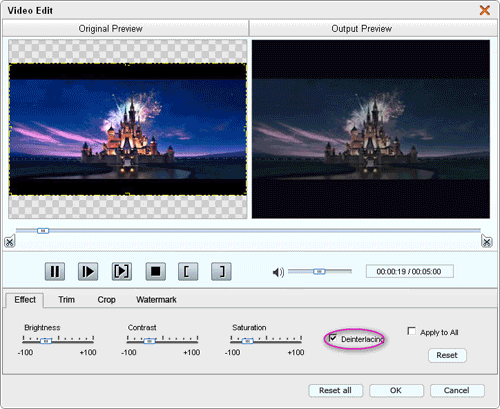
Task: Click the Saturation slider handle
Action: coord(247,341)
